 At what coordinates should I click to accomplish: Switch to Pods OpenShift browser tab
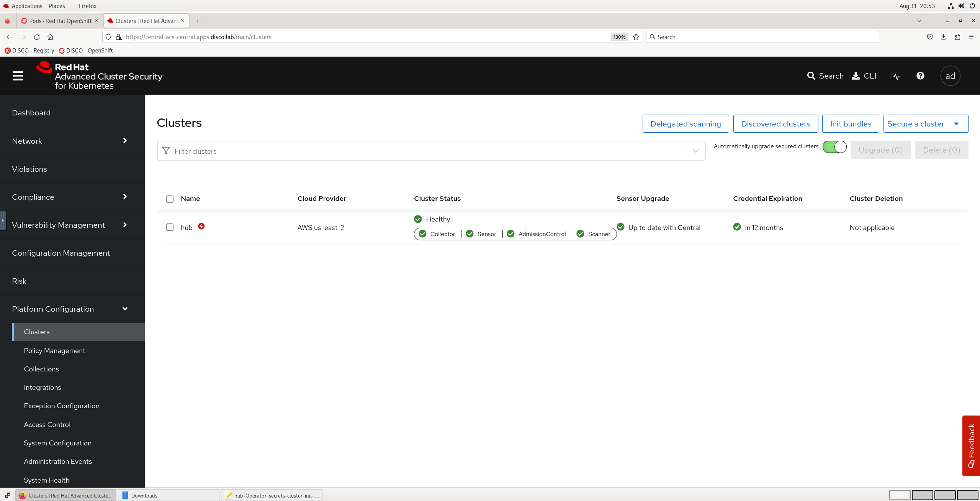[x=60, y=21]
